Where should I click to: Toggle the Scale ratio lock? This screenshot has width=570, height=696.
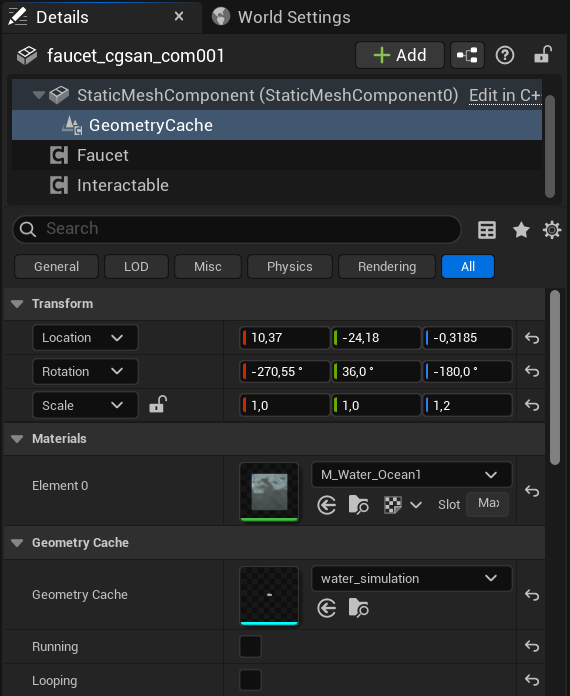pos(158,404)
